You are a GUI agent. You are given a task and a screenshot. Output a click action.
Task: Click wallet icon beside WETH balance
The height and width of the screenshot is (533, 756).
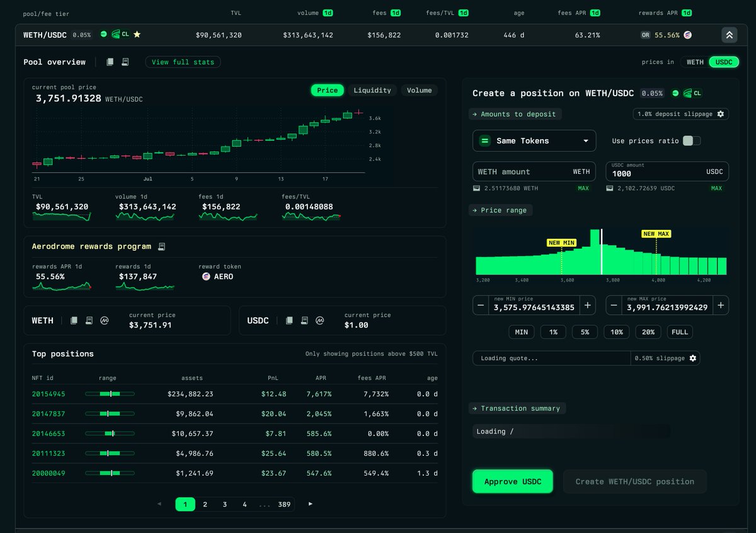[x=477, y=188]
